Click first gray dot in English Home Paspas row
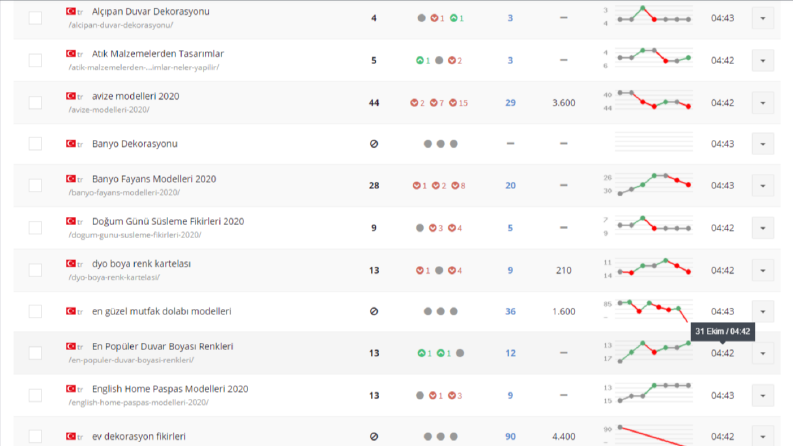This screenshot has width=793, height=446. point(420,395)
